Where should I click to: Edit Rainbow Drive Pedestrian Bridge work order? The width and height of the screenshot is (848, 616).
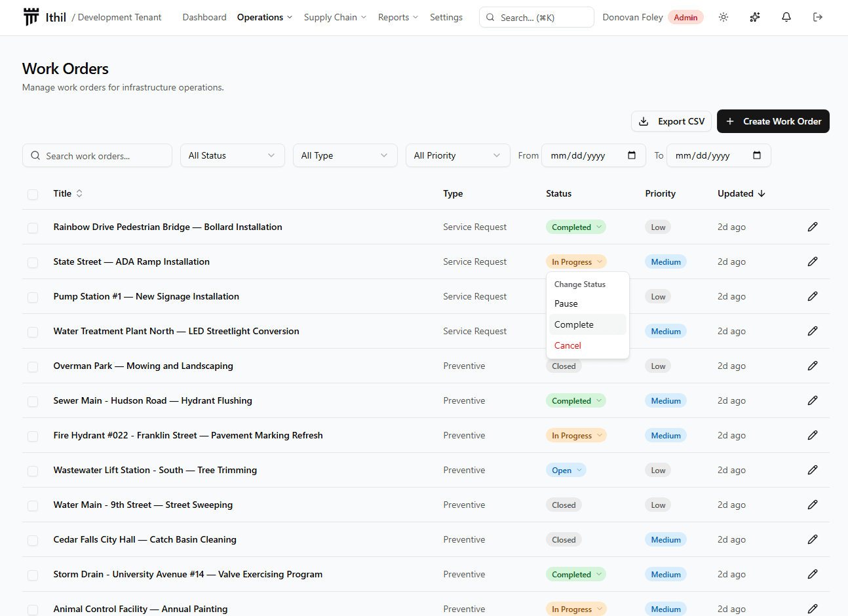point(813,227)
